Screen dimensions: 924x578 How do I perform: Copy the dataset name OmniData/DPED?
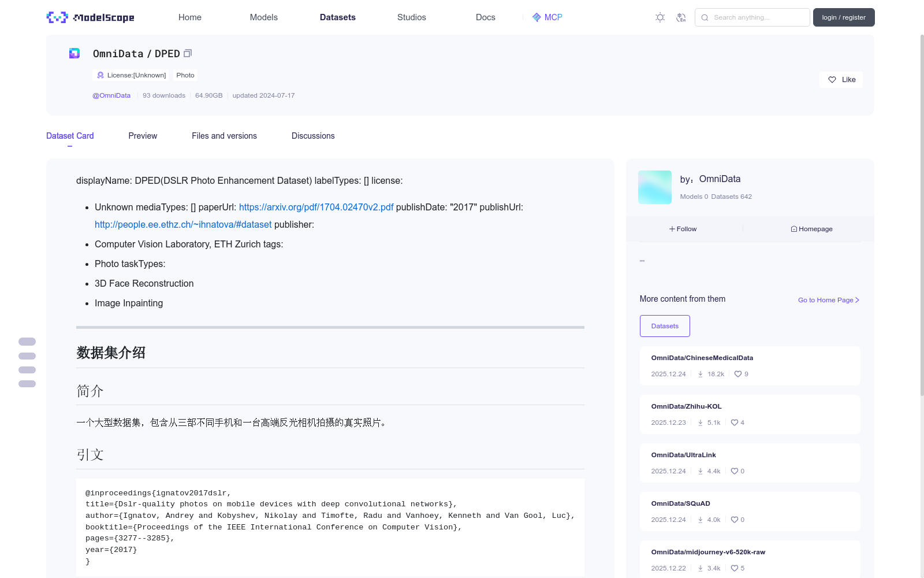tap(188, 53)
